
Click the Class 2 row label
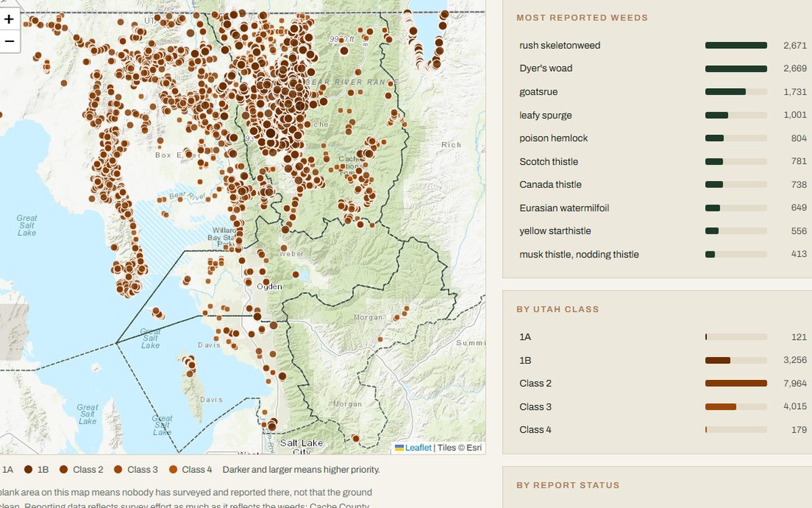coord(535,383)
